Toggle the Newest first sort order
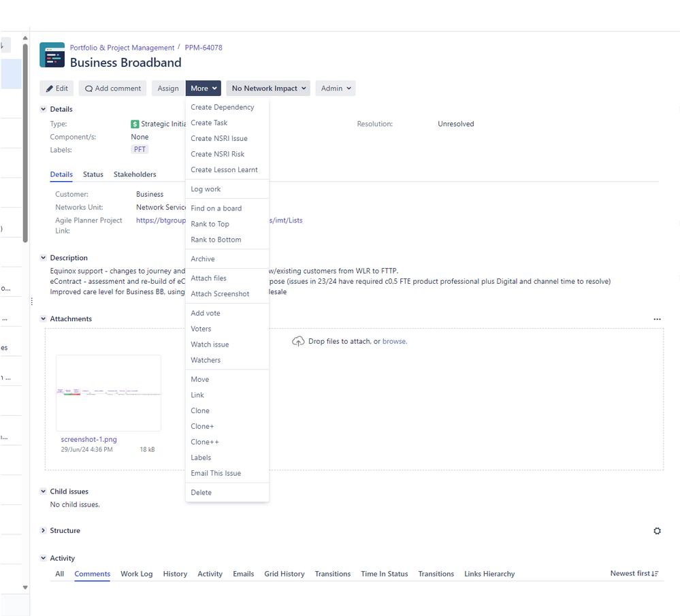The width and height of the screenshot is (680, 616). pyautogui.click(x=634, y=574)
